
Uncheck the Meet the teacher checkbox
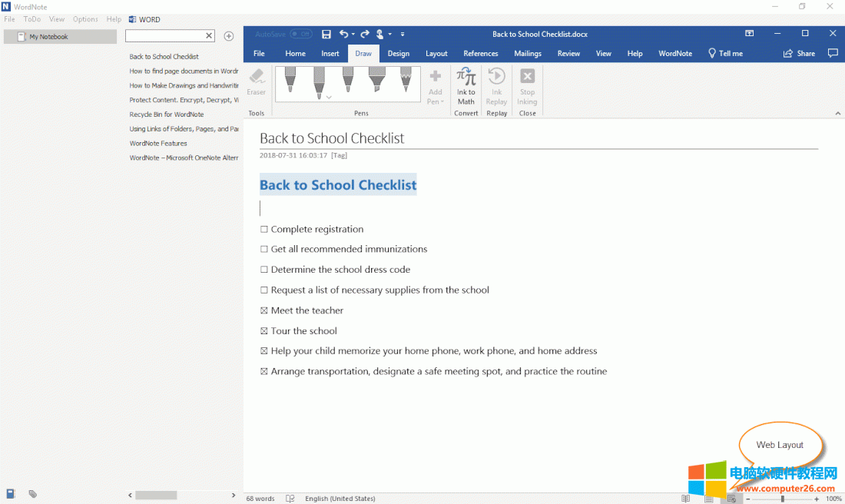264,311
